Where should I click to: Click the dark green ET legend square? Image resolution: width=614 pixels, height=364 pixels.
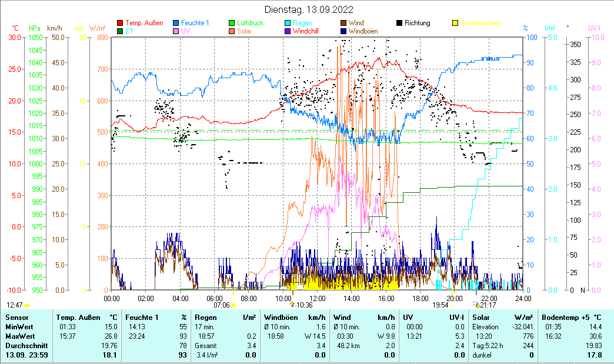point(121,31)
